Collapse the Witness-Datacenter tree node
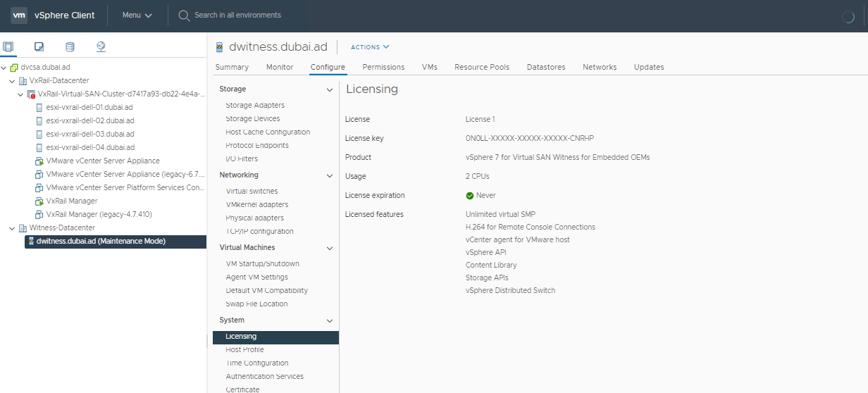Screen dimensions: 868x393 12,228
